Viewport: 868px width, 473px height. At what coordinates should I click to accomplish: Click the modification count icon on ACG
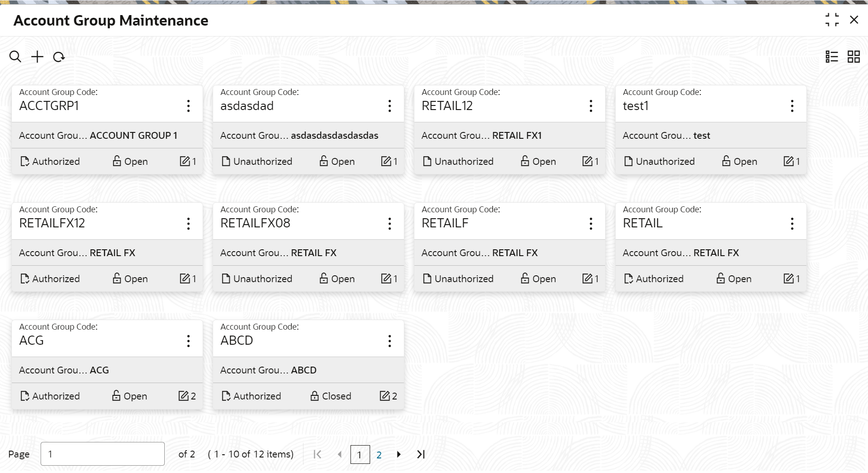click(x=183, y=396)
